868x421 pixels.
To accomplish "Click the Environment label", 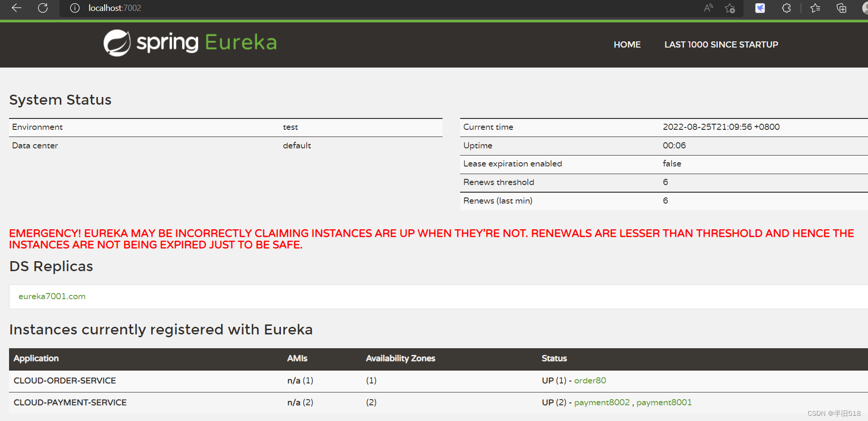I will (x=37, y=127).
